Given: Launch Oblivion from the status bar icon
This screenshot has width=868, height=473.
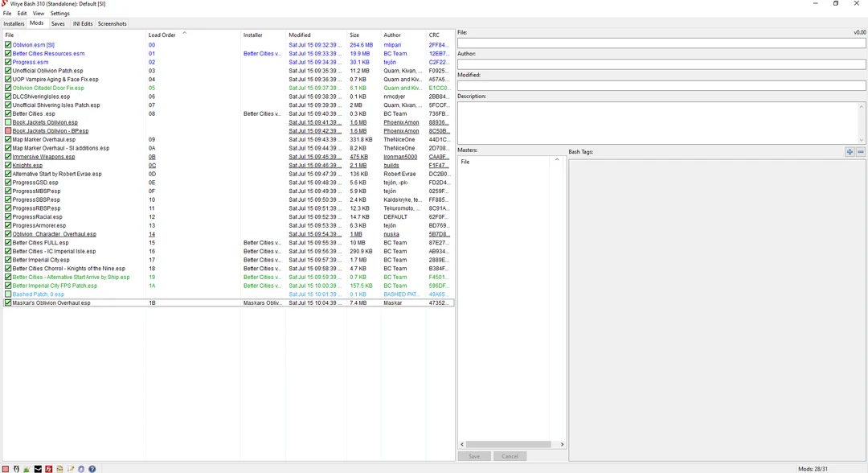Looking at the screenshot, I should click(17, 468).
